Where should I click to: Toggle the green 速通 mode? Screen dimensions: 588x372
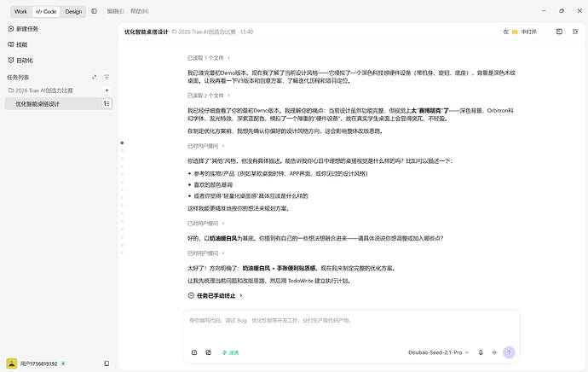[x=230, y=352]
